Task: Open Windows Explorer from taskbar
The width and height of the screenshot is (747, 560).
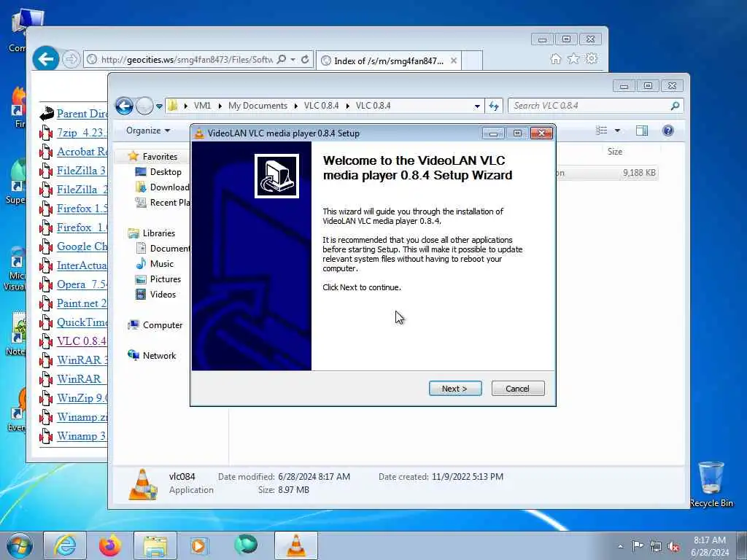Action: tap(155, 545)
